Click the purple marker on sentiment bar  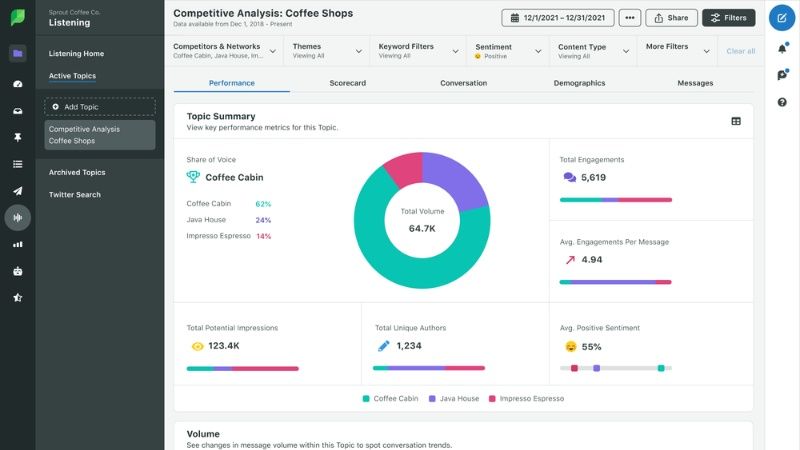pyautogui.click(x=596, y=368)
